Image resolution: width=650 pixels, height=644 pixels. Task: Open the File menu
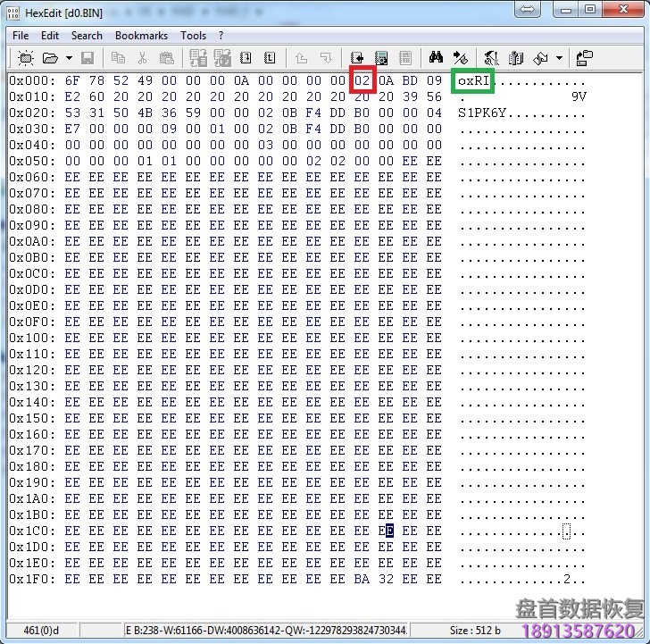tap(21, 36)
